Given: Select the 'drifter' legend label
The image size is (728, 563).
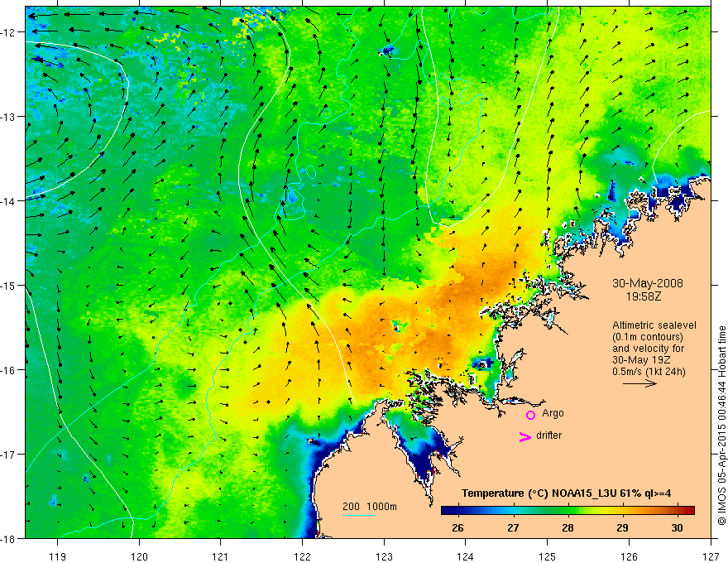Looking at the screenshot, I should click(548, 435).
